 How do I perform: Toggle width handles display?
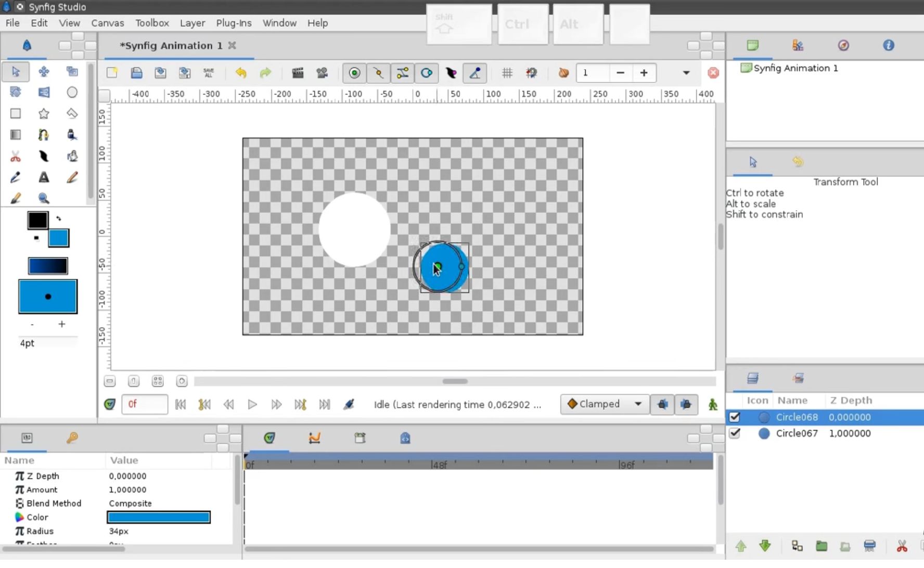451,73
